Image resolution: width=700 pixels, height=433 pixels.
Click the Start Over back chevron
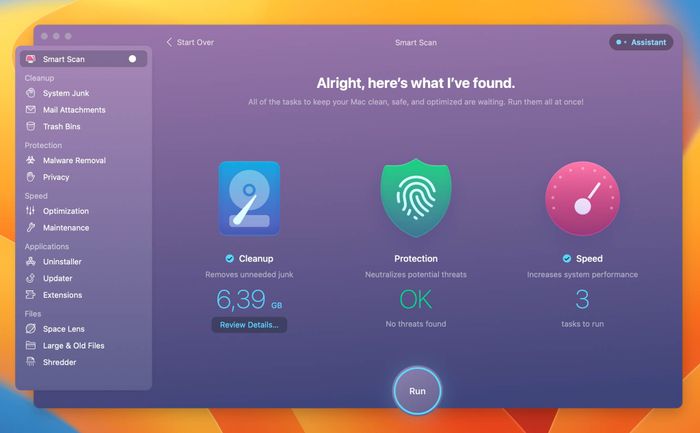coord(169,42)
